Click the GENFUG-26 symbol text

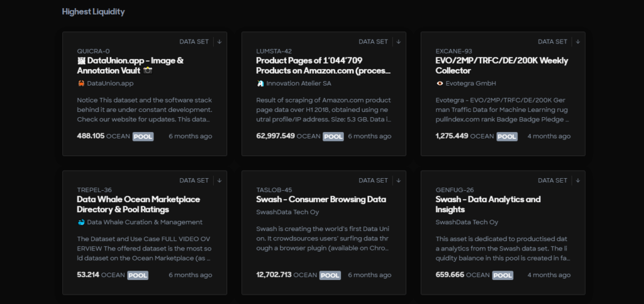pyautogui.click(x=455, y=190)
